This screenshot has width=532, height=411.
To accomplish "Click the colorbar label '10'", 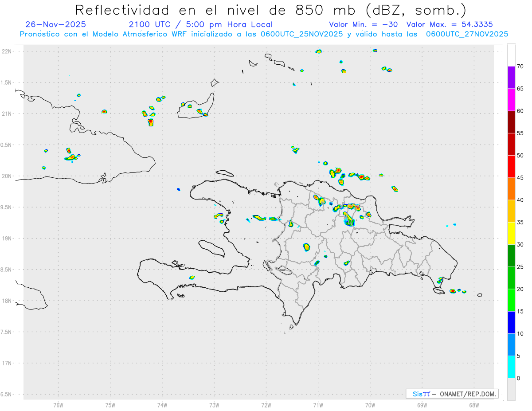I will (x=520, y=334).
